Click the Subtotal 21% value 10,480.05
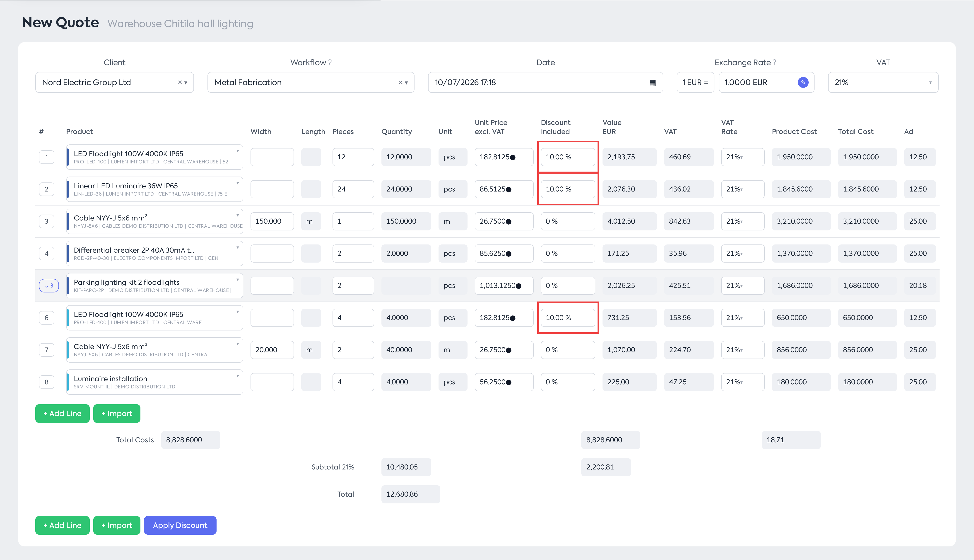The image size is (974, 560). tap(406, 467)
